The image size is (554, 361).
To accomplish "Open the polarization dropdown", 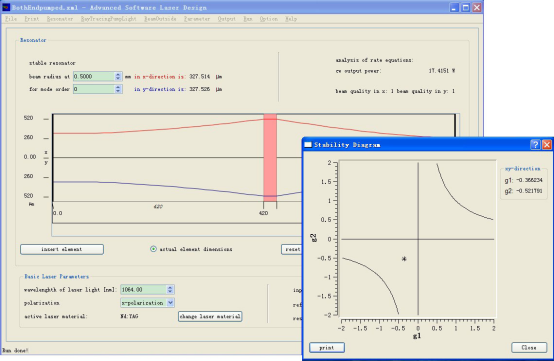I will click(170, 303).
